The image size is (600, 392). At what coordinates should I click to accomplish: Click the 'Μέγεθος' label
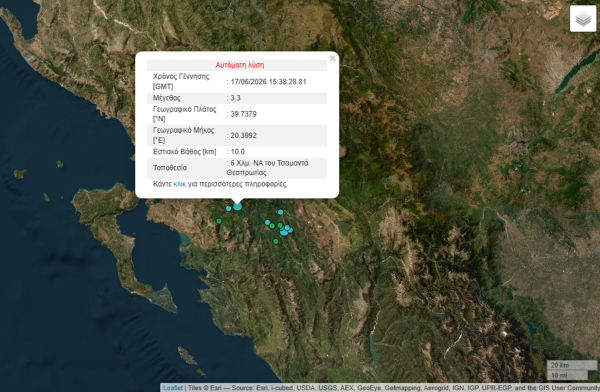click(x=166, y=98)
